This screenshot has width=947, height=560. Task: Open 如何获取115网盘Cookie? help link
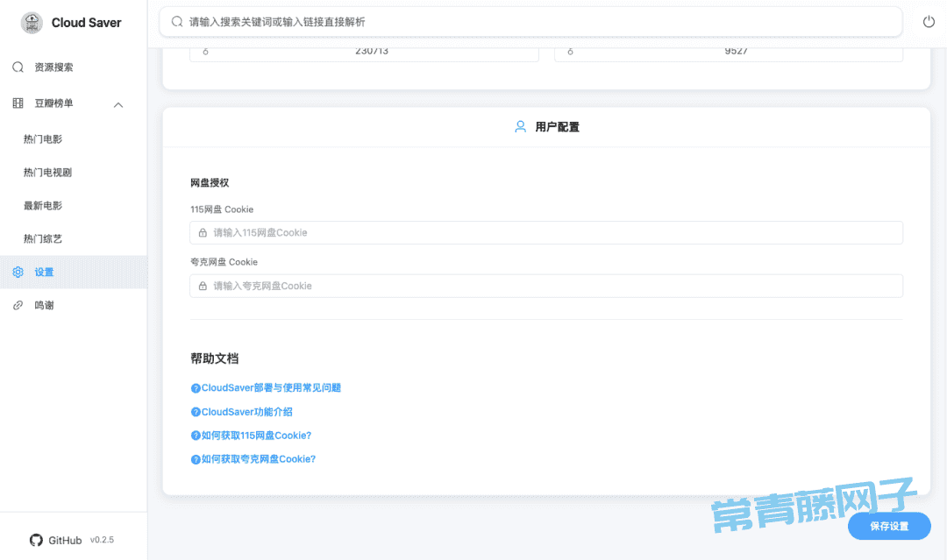coord(256,436)
